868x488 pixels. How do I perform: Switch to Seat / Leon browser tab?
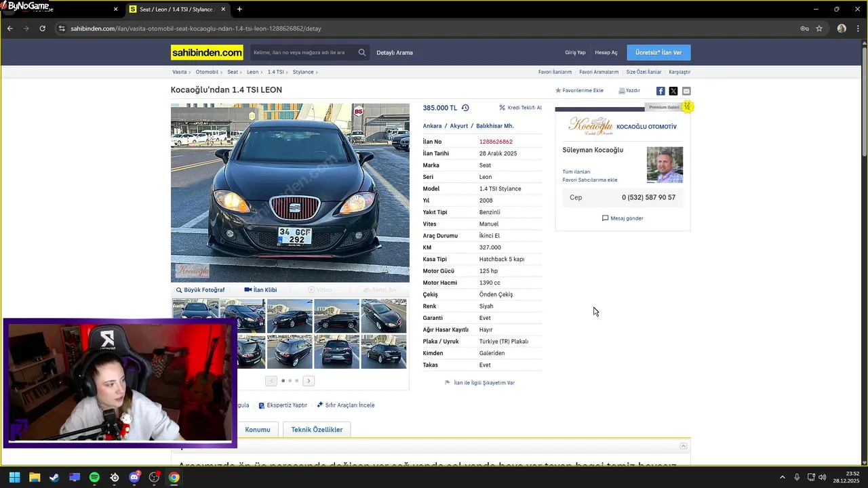[x=176, y=9]
